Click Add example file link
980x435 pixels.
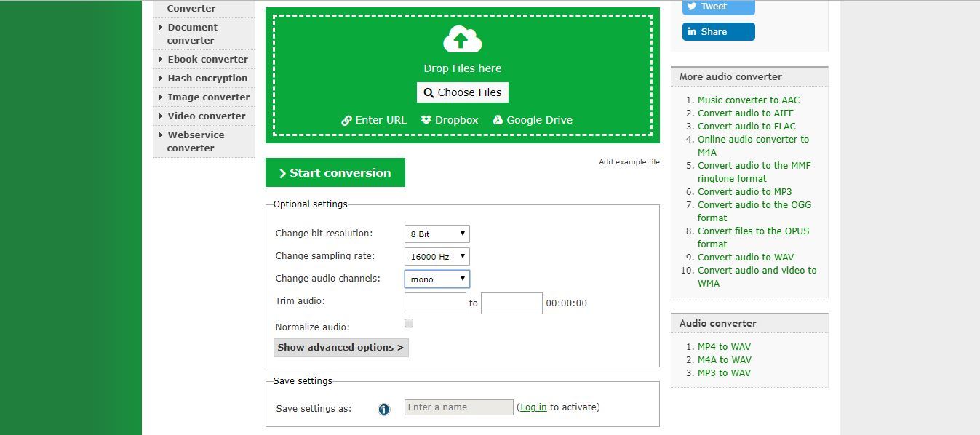point(629,162)
